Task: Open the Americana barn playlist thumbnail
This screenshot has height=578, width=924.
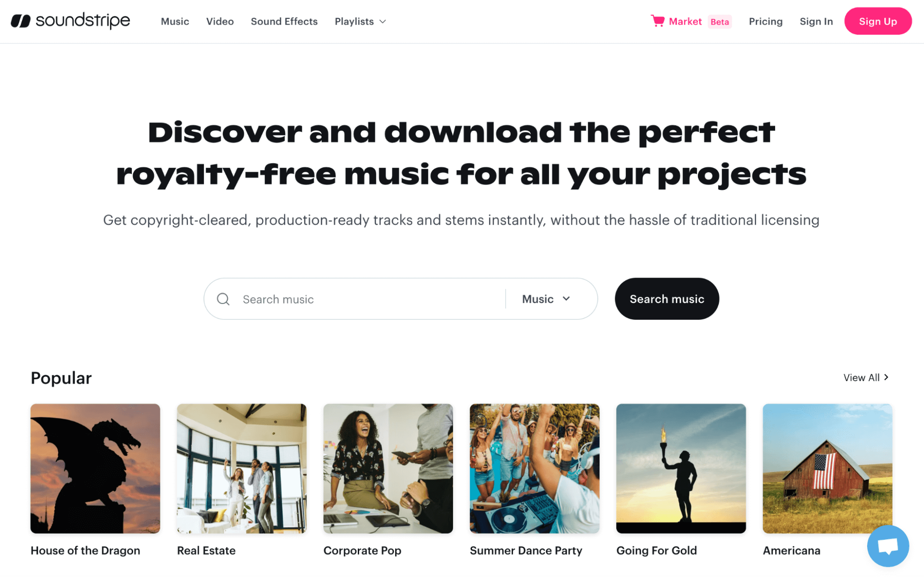Action: (827, 468)
